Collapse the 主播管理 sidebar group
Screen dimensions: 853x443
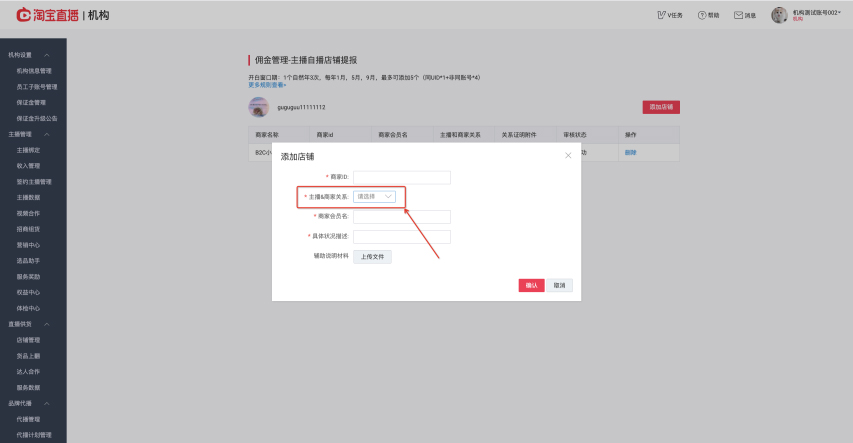(x=47, y=134)
